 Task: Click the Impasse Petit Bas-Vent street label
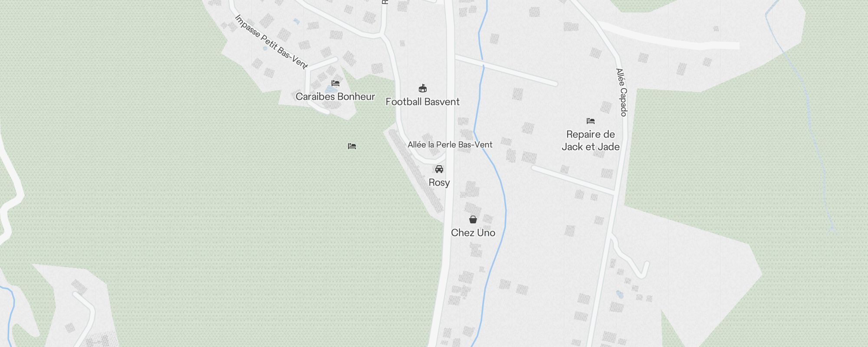point(271,42)
